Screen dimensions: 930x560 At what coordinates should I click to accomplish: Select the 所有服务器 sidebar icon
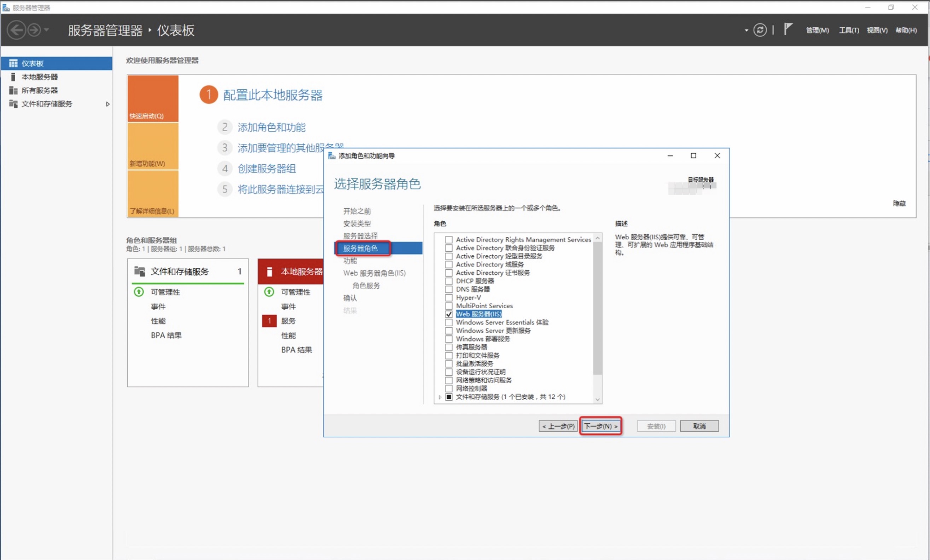[x=13, y=90]
